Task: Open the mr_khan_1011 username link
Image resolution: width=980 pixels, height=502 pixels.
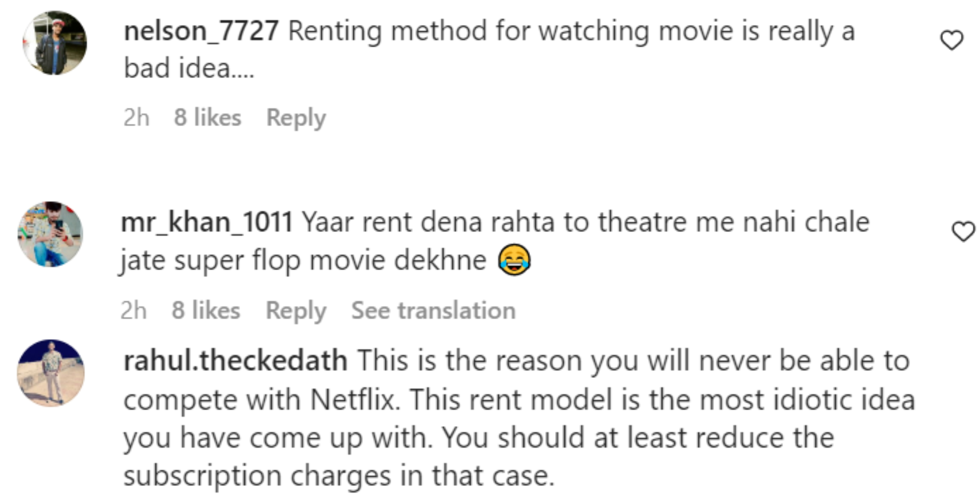Action: (x=206, y=222)
